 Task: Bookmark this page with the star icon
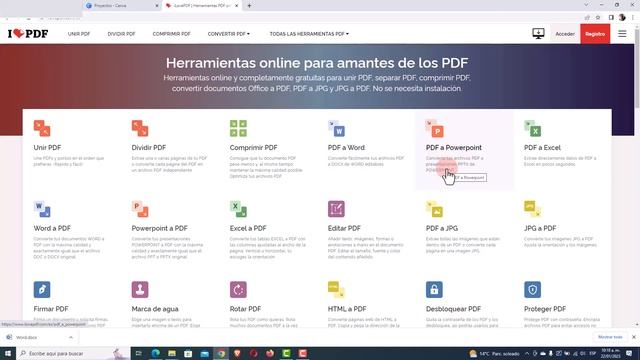[598, 18]
